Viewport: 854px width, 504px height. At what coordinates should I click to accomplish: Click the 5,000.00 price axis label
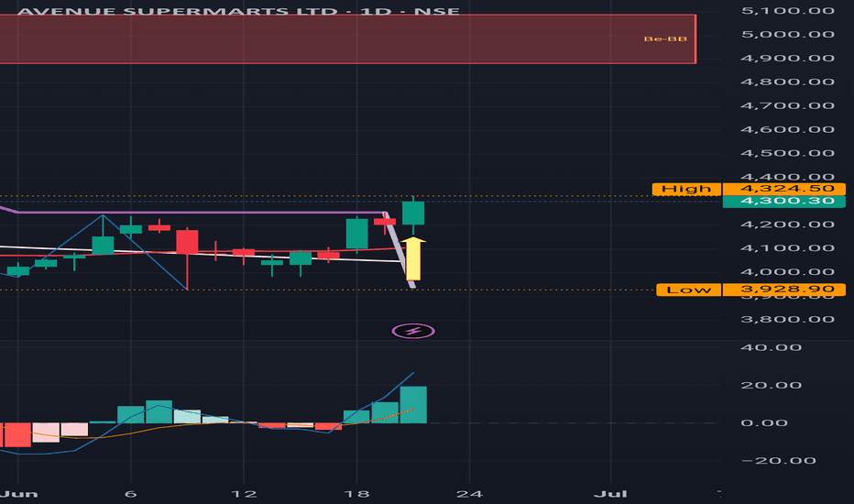coord(787,34)
